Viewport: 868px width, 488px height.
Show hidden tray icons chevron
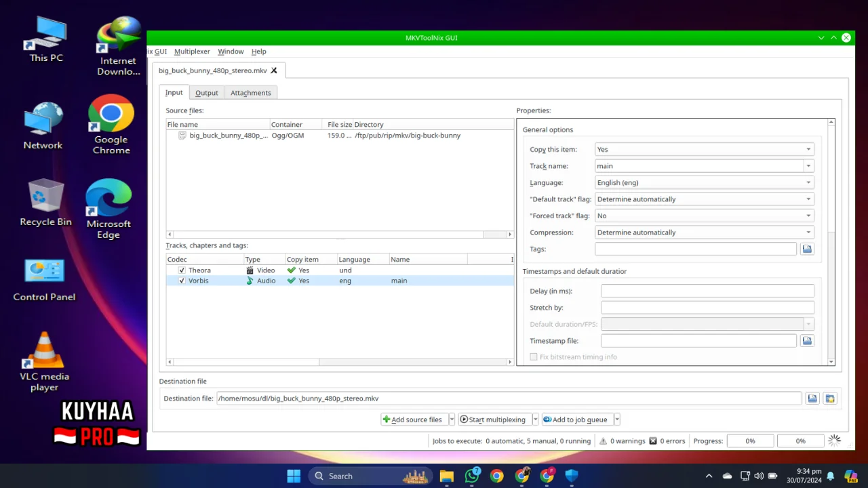(x=709, y=476)
